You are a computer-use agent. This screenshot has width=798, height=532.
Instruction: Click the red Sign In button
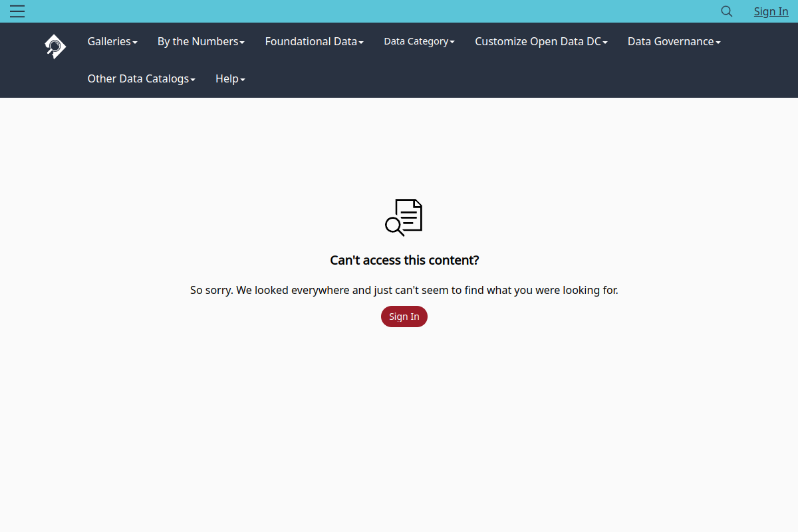click(404, 317)
